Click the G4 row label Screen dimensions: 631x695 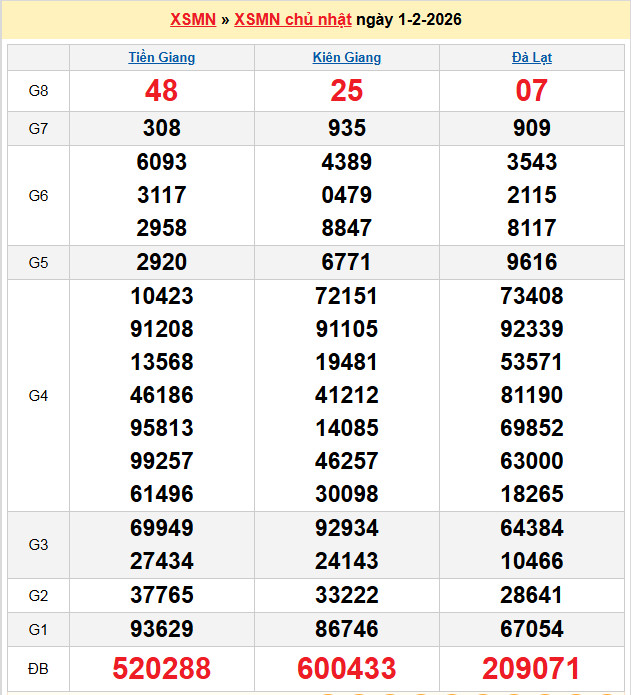coord(38,396)
